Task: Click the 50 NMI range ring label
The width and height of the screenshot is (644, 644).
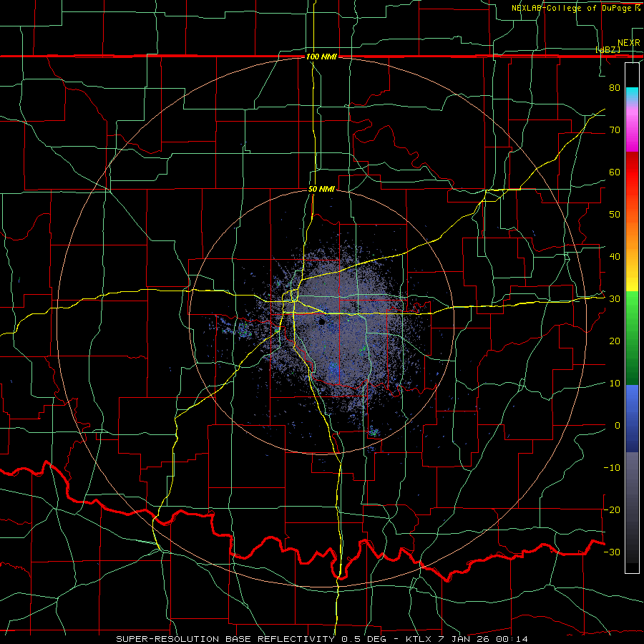Action: point(321,189)
